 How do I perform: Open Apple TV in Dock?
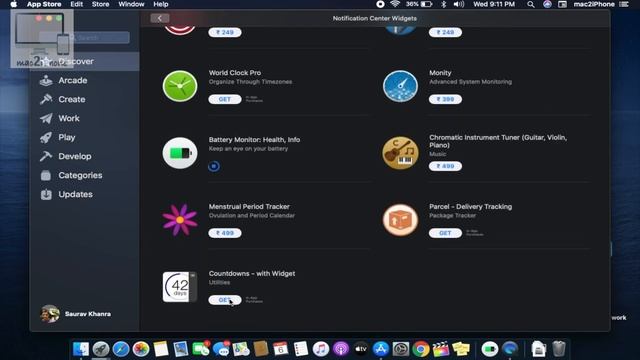coord(361,349)
